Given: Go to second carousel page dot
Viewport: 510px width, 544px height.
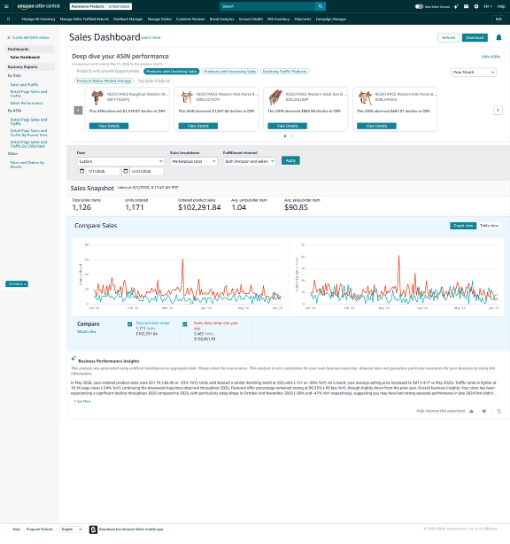Looking at the screenshot, I should pos(291,136).
